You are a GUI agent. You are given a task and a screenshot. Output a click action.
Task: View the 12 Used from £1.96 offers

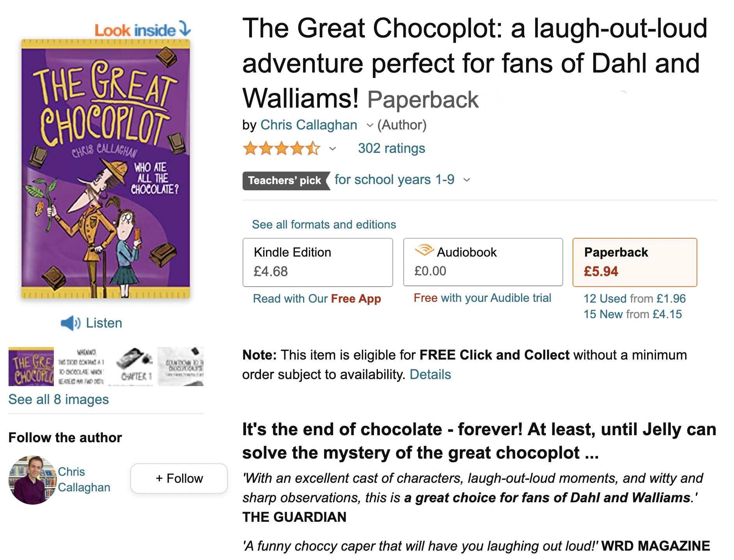click(x=634, y=299)
